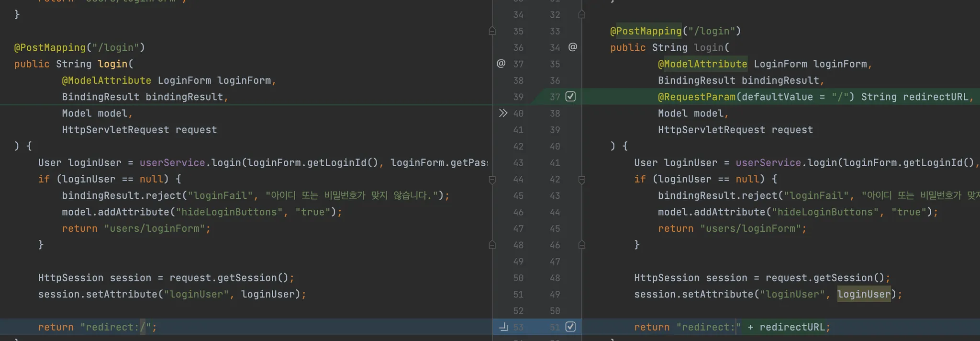Click 'bindingResult.reject' in the right pane
Image resolution: width=980 pixels, height=341 pixels.
click(x=718, y=195)
